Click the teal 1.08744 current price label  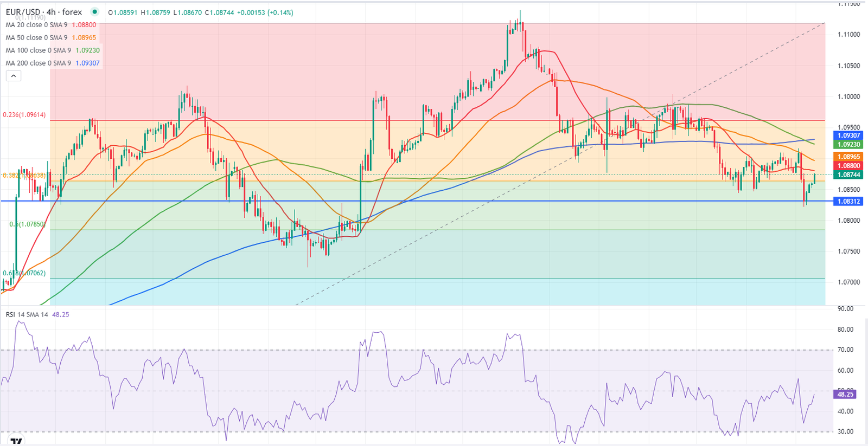[x=848, y=175]
